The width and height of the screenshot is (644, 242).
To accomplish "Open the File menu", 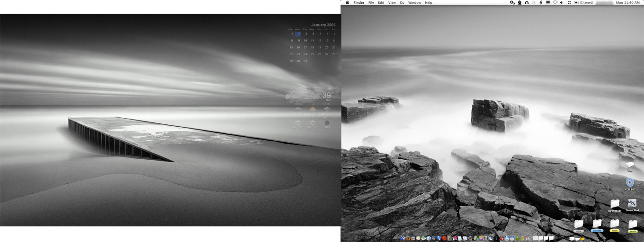I will [371, 3].
